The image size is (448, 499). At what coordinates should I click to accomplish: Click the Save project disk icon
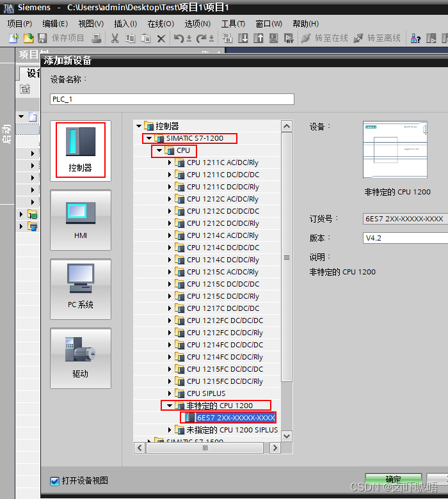pos(42,38)
